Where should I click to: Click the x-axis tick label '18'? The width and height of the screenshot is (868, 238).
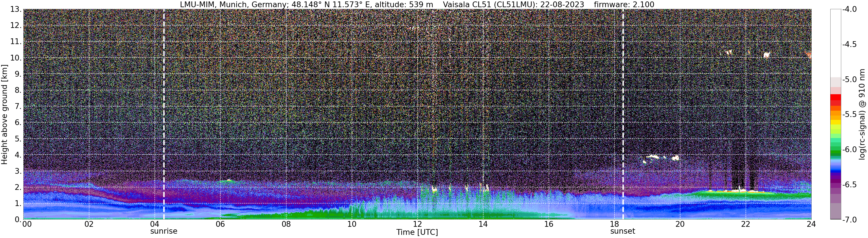coord(615,224)
